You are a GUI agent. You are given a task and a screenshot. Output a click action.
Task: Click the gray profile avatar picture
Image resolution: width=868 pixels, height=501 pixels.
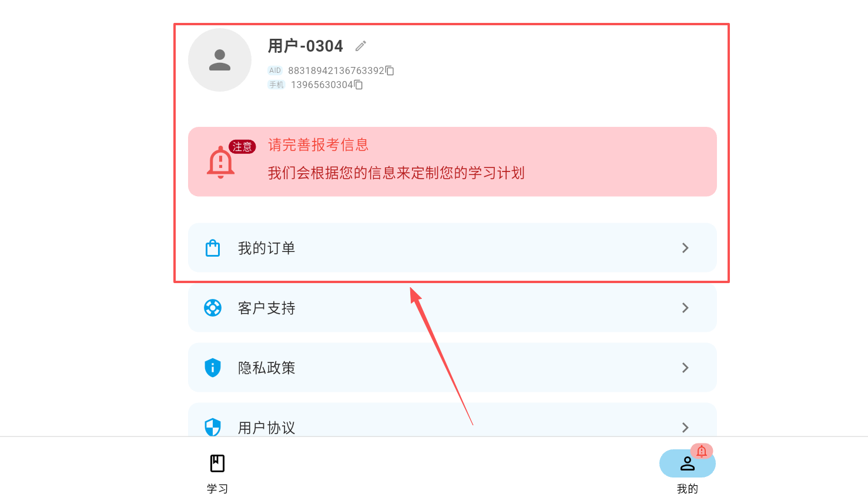(220, 60)
